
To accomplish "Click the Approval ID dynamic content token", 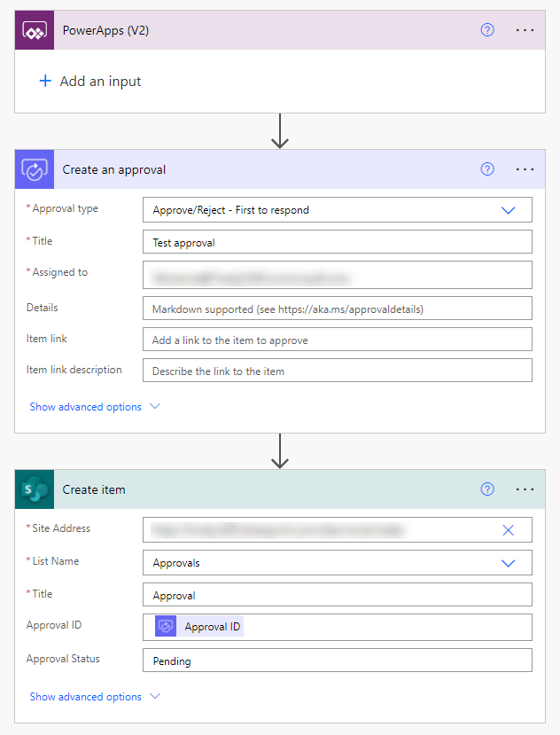I will 212,627.
